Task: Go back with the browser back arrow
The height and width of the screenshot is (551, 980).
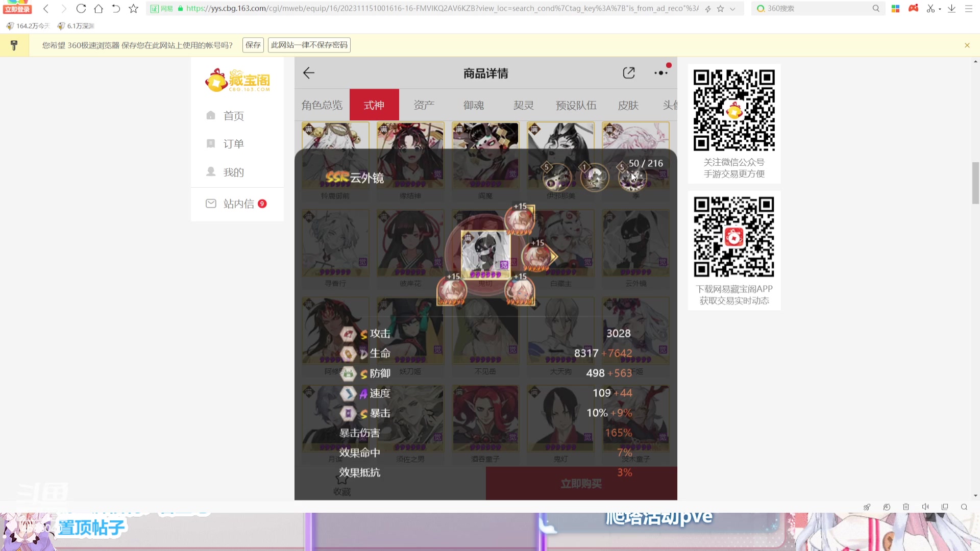Action: (x=46, y=9)
